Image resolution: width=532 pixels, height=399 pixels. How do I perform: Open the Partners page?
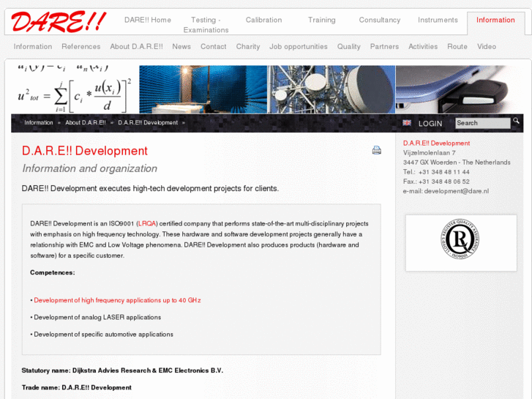(x=384, y=47)
